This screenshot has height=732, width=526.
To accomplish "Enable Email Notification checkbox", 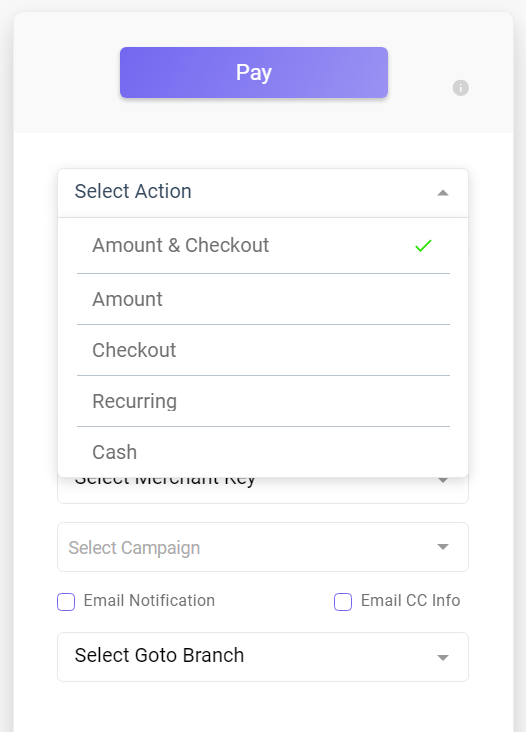I will pos(66,602).
